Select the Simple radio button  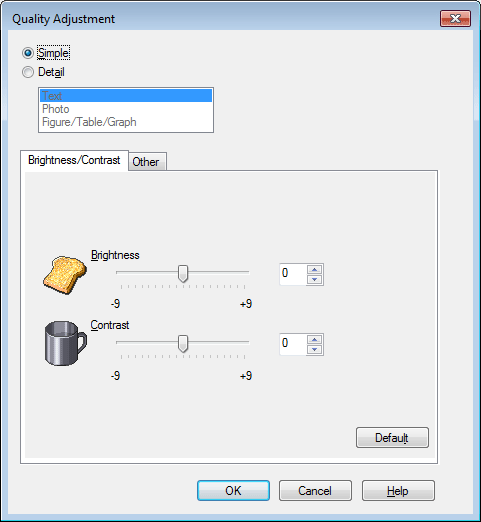tap(28, 53)
